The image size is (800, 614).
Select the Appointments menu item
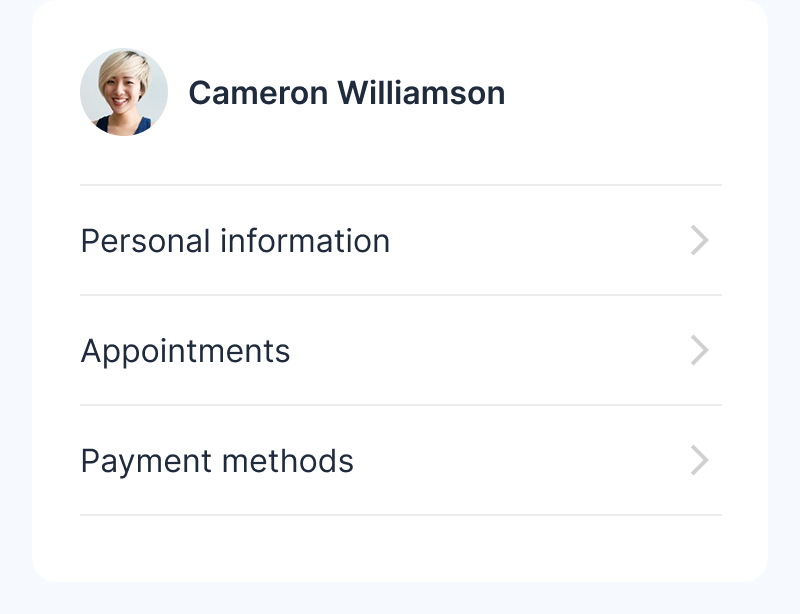(x=185, y=351)
